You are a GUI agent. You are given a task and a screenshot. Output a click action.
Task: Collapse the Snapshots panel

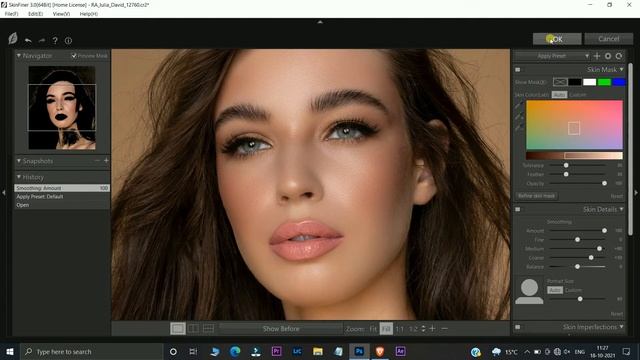coord(19,161)
